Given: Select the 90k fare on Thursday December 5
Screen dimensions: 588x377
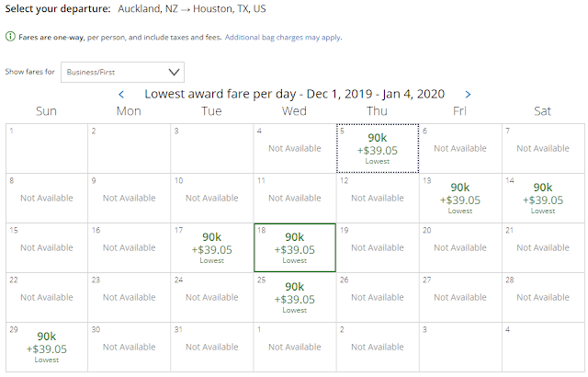Looking at the screenshot, I should point(377,148).
